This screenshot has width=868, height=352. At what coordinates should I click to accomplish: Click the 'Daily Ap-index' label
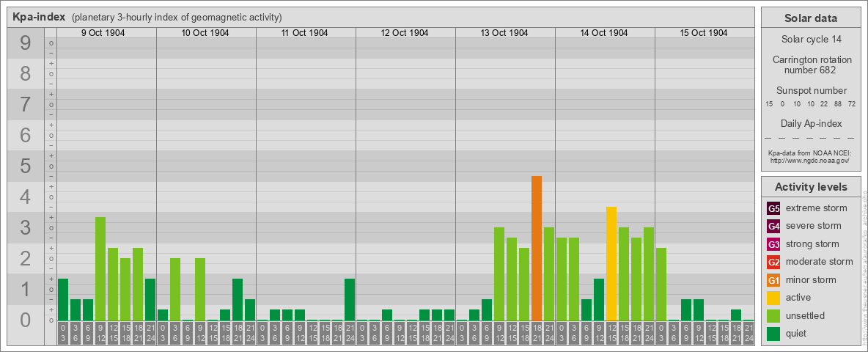[x=812, y=123]
